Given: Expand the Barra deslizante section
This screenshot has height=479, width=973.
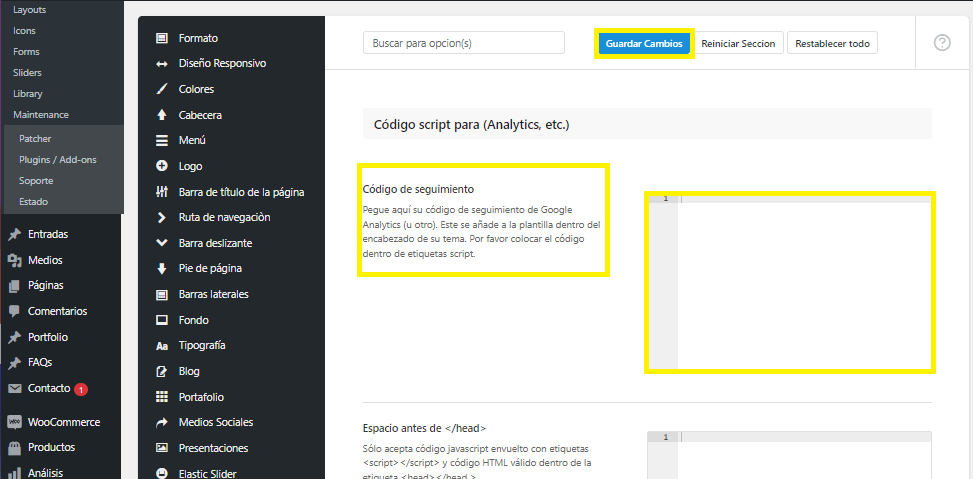Looking at the screenshot, I should click(215, 243).
